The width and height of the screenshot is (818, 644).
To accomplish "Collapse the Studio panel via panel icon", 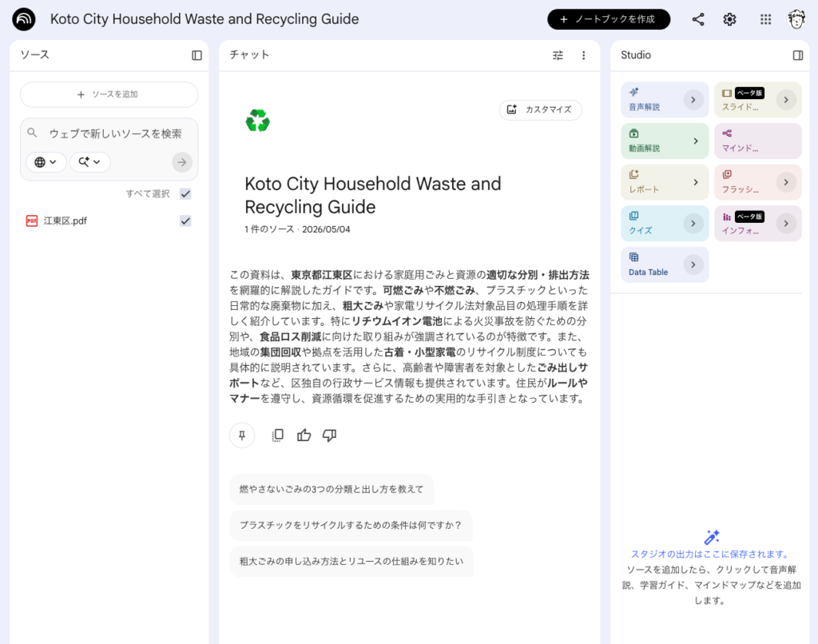I will (x=798, y=55).
